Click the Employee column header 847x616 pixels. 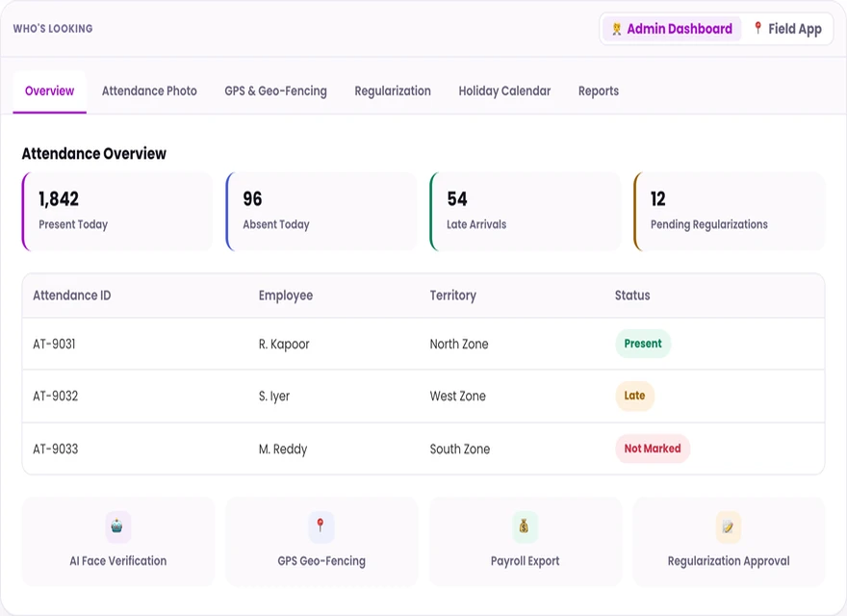click(x=286, y=295)
